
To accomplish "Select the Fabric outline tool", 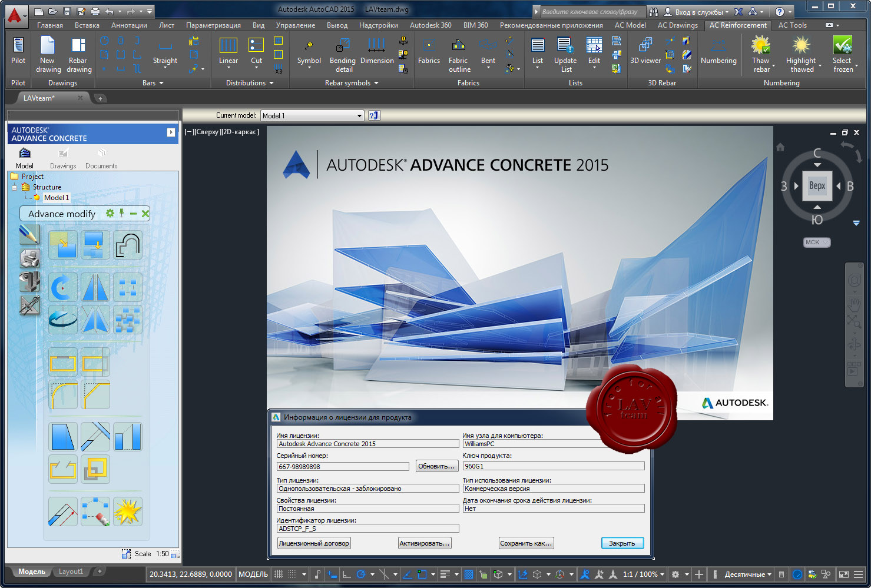I will coord(459,54).
